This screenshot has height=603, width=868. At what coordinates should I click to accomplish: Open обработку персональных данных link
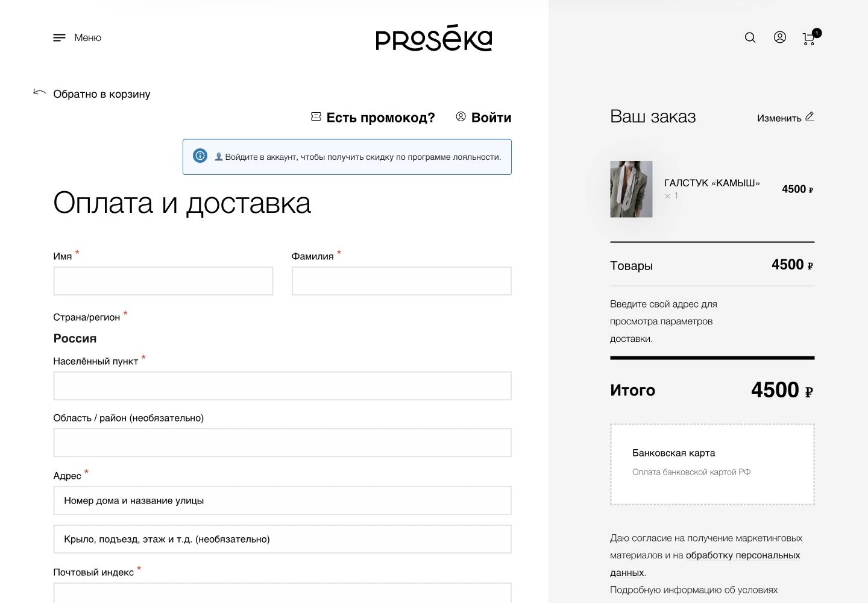pos(743,555)
